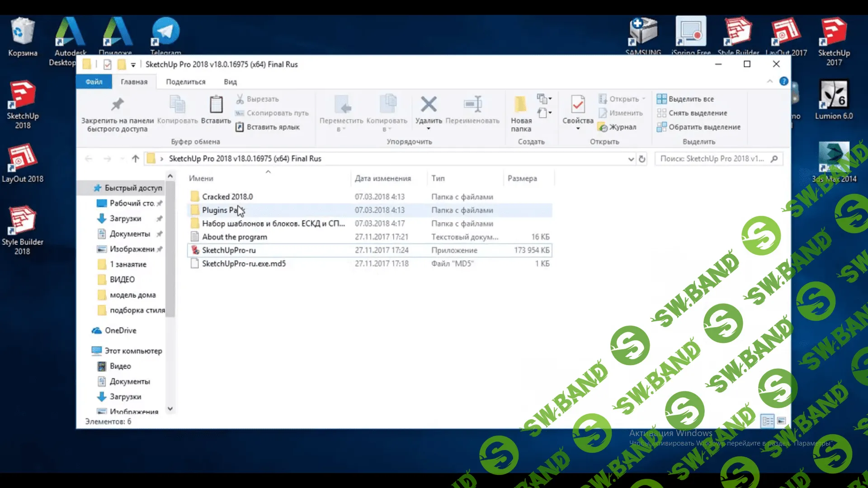The height and width of the screenshot is (488, 868).
Task: Expand the address bar history dropdown
Action: [x=631, y=159]
